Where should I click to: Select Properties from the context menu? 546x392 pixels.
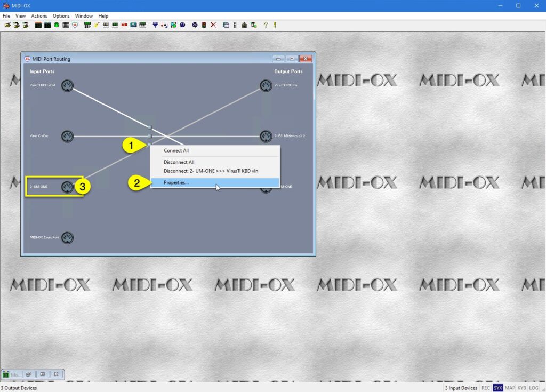pyautogui.click(x=176, y=182)
